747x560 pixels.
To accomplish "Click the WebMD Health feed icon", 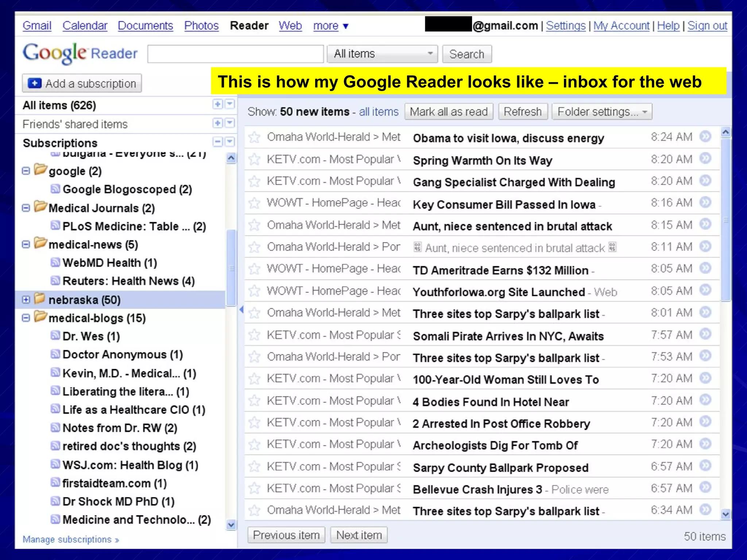I will tap(55, 262).
